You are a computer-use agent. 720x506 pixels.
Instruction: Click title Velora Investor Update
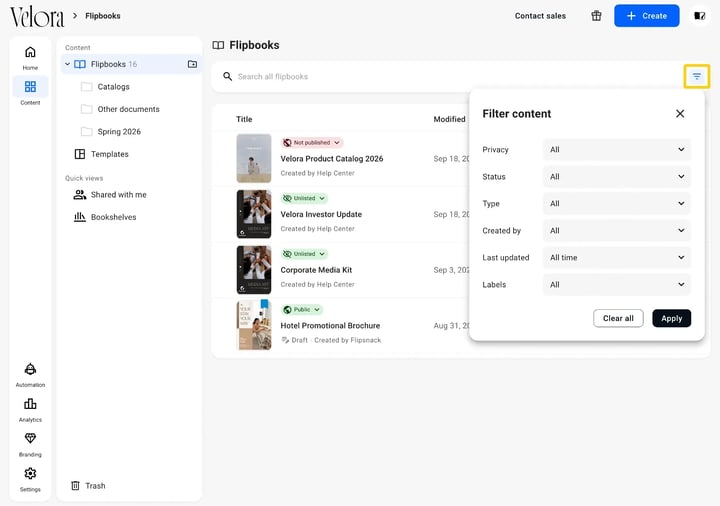(321, 214)
